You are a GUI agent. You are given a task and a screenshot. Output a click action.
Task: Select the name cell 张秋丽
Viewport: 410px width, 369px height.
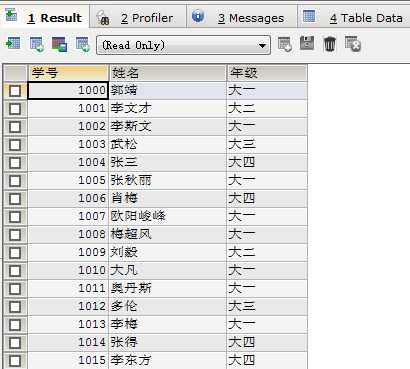point(168,181)
